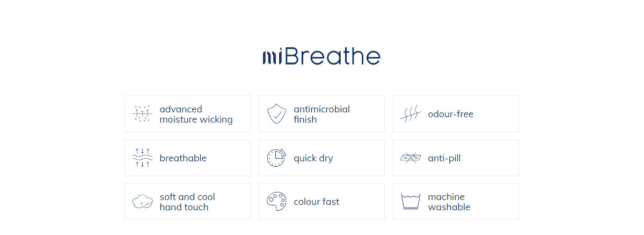644x235 pixels.
Task: Open the 'quick dry' feature label
Action: click(313, 158)
